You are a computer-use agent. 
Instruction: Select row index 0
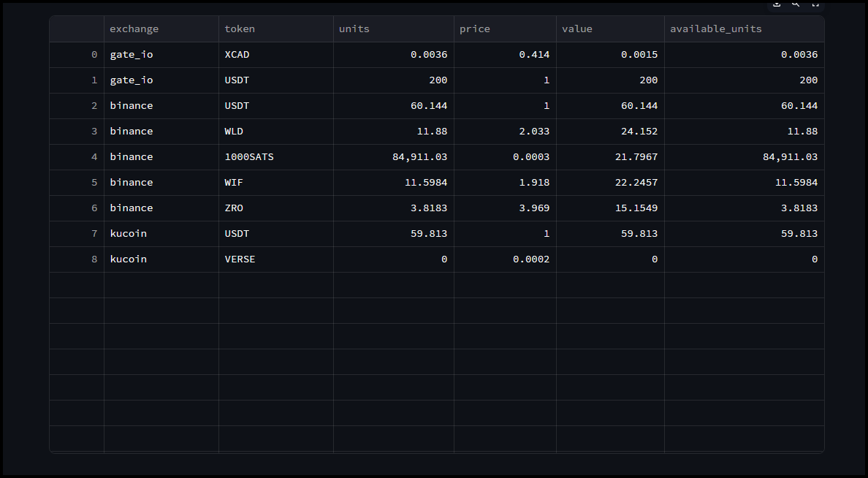[x=77, y=55]
